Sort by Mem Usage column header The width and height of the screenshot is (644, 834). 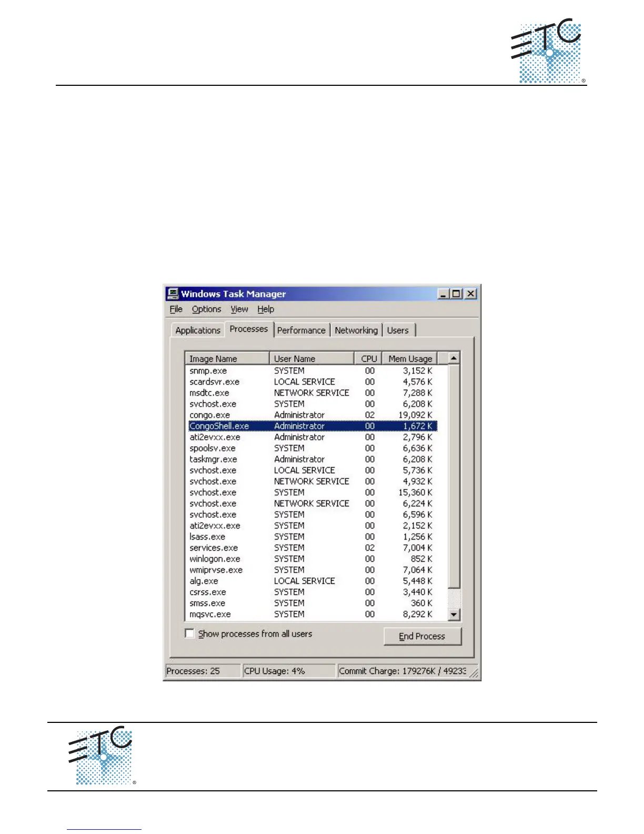tap(410, 359)
